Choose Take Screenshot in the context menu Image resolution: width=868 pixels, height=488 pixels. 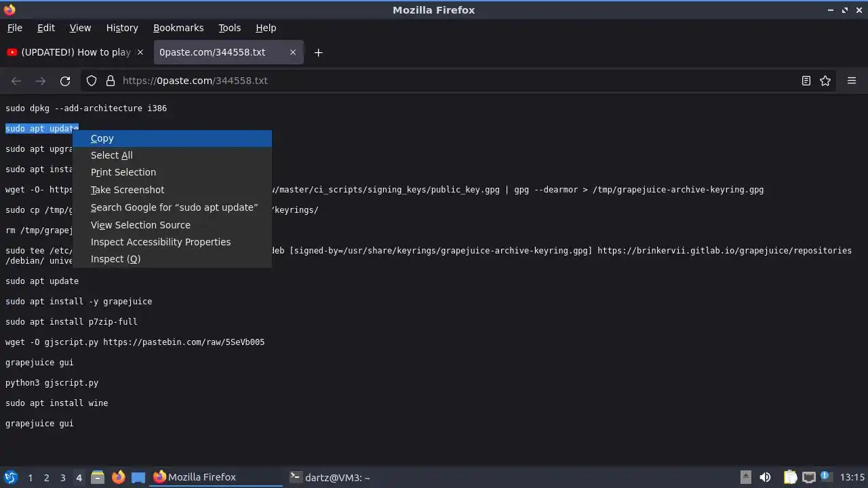tap(172, 190)
